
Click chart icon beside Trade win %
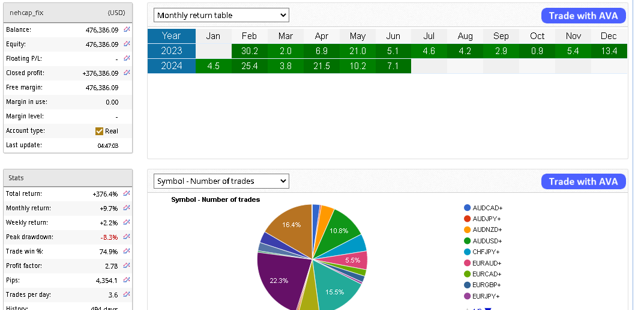click(127, 251)
